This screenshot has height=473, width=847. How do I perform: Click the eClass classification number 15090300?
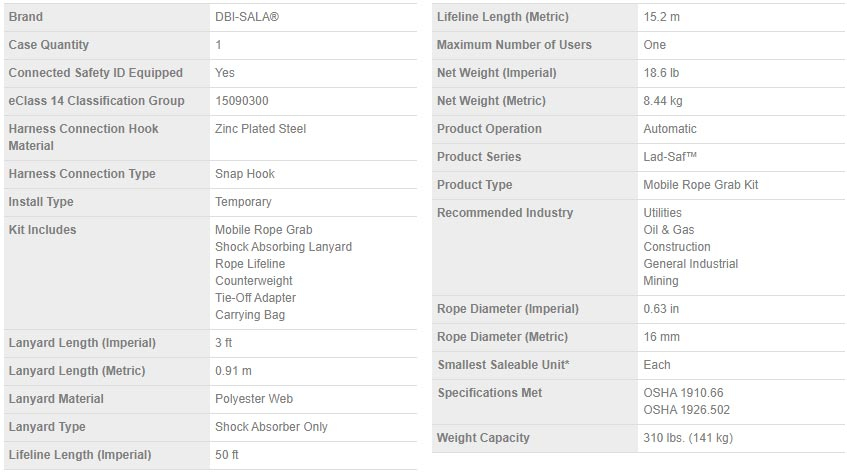241,101
